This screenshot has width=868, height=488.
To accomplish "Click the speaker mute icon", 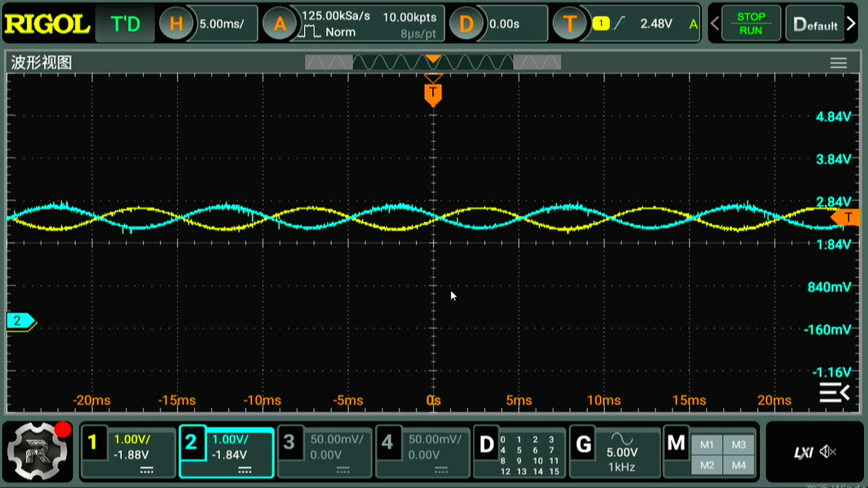I will click(828, 452).
